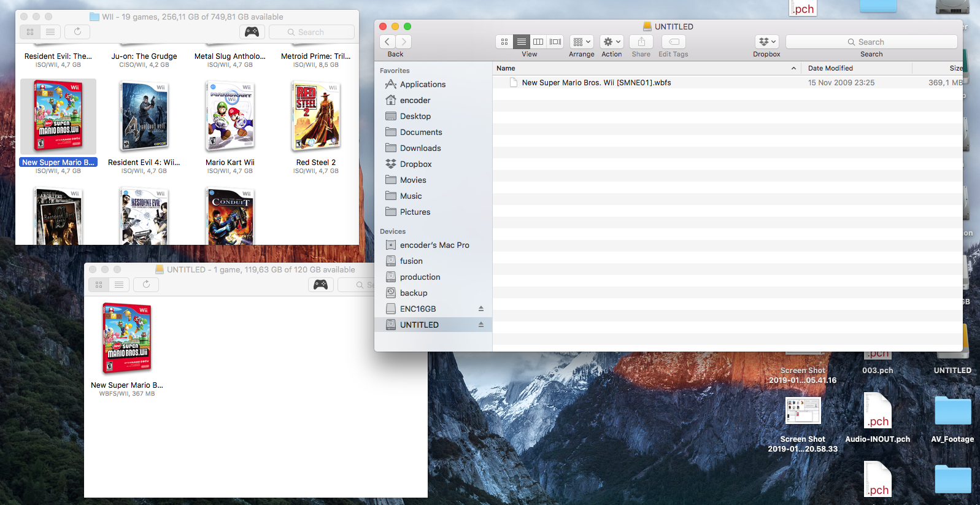Refresh the WII games window
This screenshot has height=505, width=980.
pos(77,32)
